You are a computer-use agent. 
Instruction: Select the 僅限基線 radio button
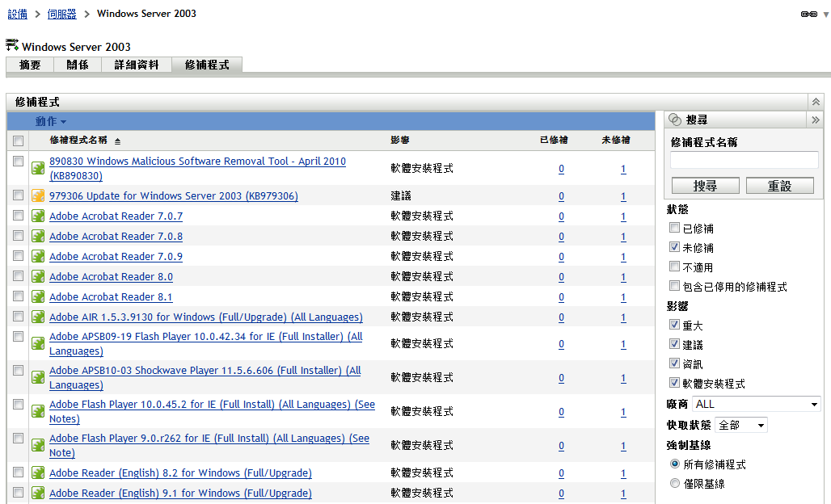[x=675, y=483]
